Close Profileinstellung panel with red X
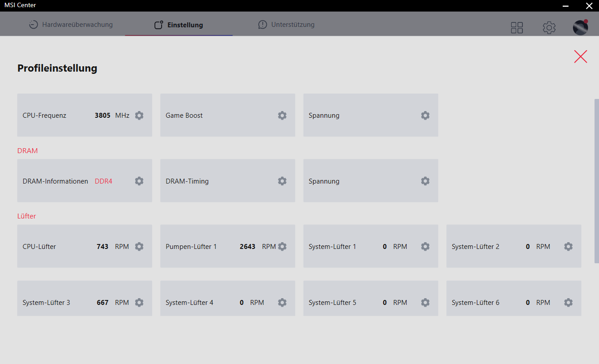 [x=580, y=56]
